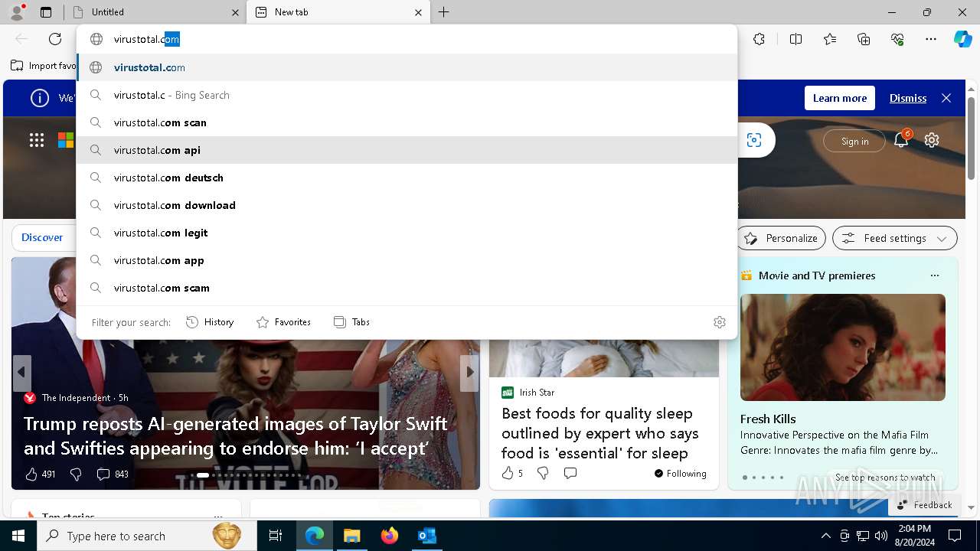Pick the virustotal.com download suggestion
980x551 pixels.
tap(407, 205)
